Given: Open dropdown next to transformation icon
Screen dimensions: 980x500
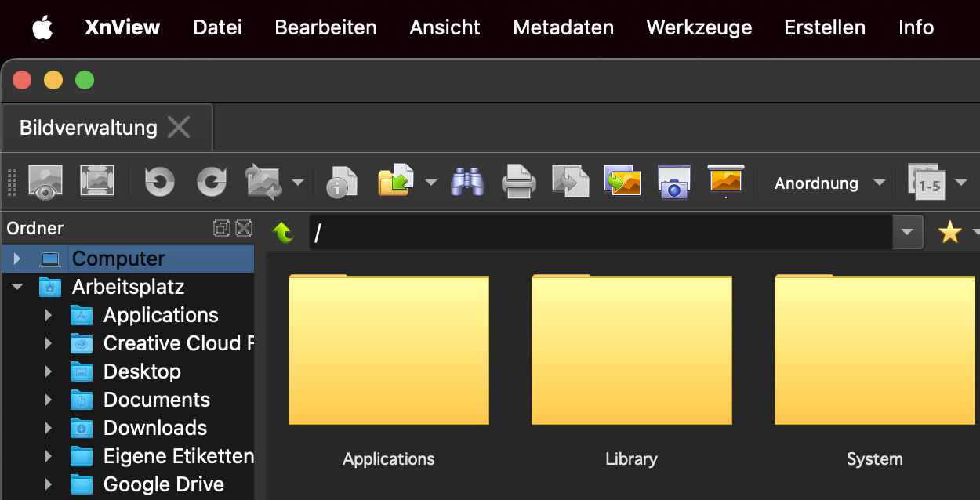Looking at the screenshot, I should tap(298, 183).
